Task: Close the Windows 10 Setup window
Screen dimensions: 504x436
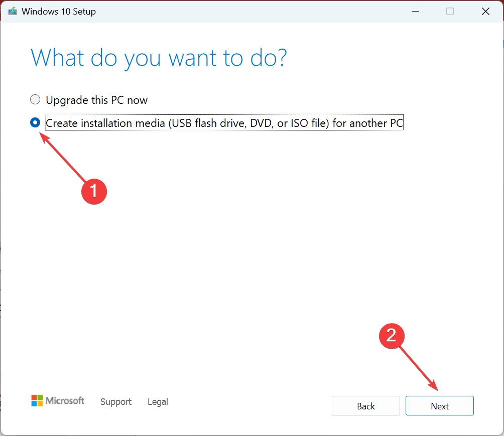Action: (x=485, y=11)
